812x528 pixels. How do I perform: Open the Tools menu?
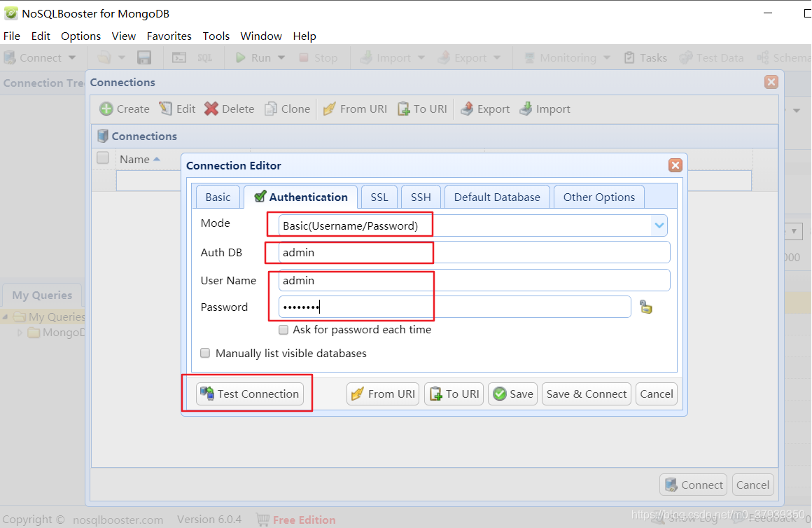(216, 36)
